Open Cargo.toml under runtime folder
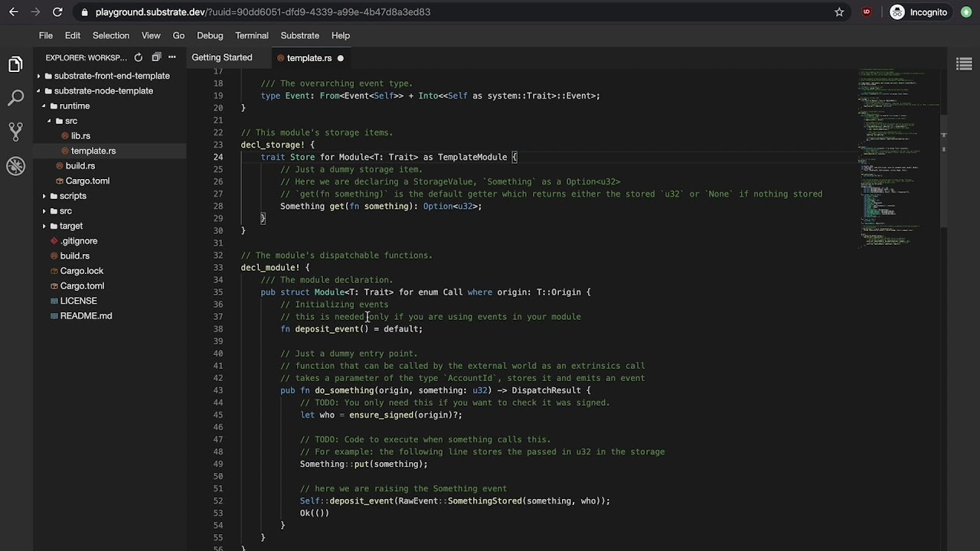 pos(87,181)
